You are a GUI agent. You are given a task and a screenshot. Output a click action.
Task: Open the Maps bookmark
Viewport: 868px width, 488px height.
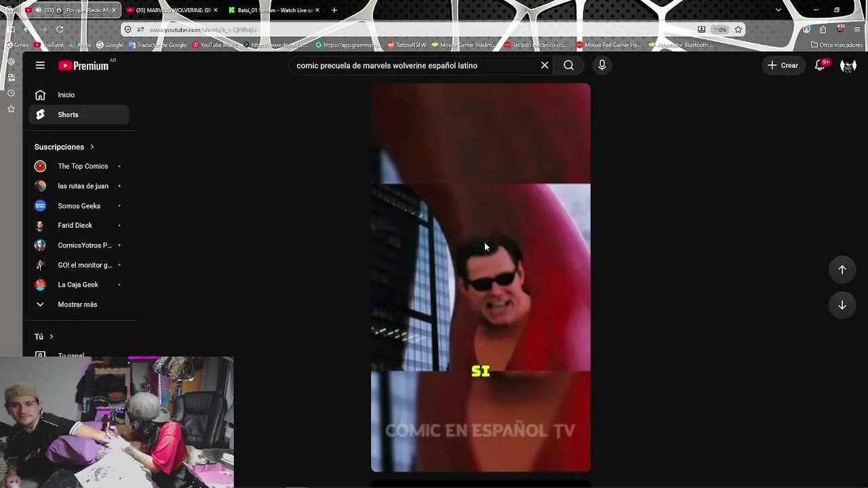tap(81, 45)
